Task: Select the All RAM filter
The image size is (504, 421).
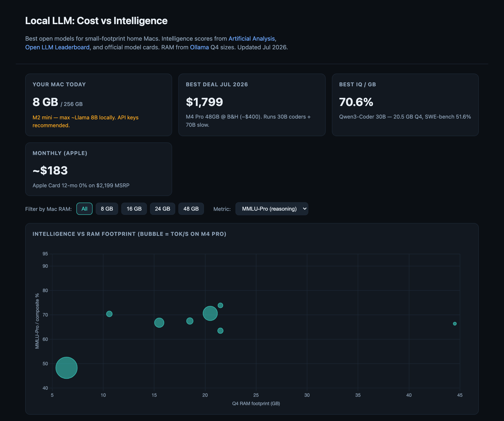Action: point(84,209)
